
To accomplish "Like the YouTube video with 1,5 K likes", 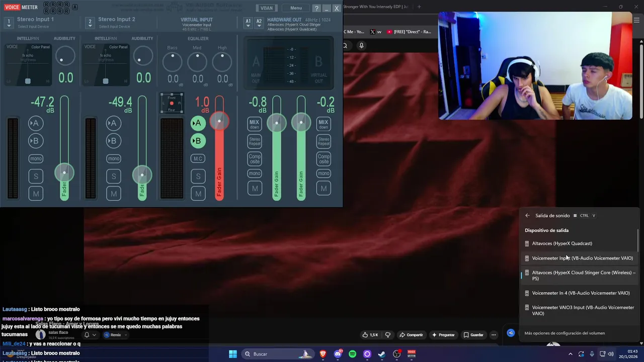I will click(x=370, y=335).
